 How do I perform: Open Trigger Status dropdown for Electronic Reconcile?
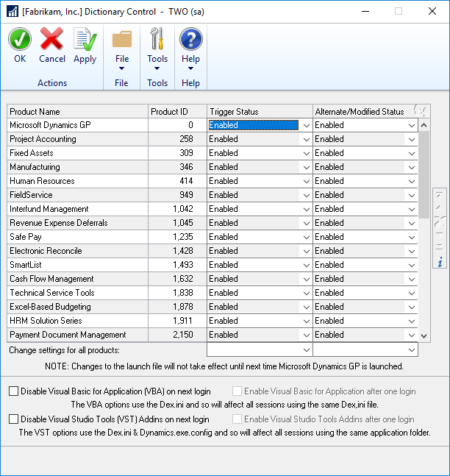(306, 251)
